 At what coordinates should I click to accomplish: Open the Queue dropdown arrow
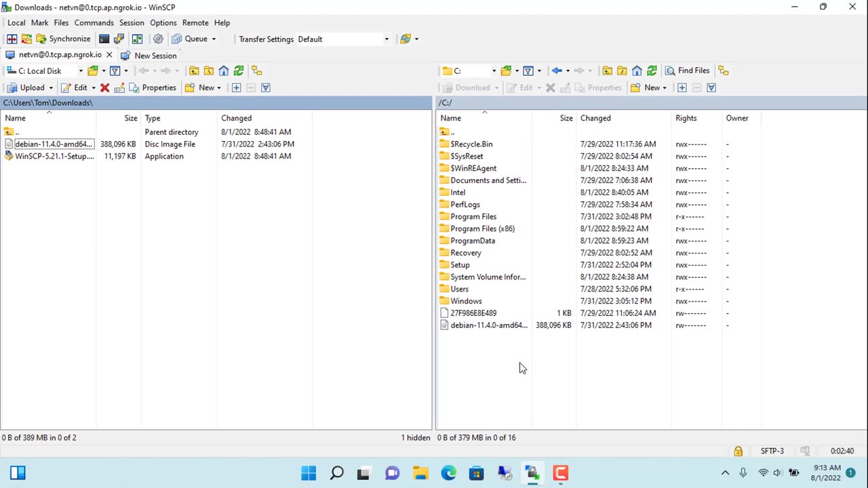pyautogui.click(x=214, y=39)
